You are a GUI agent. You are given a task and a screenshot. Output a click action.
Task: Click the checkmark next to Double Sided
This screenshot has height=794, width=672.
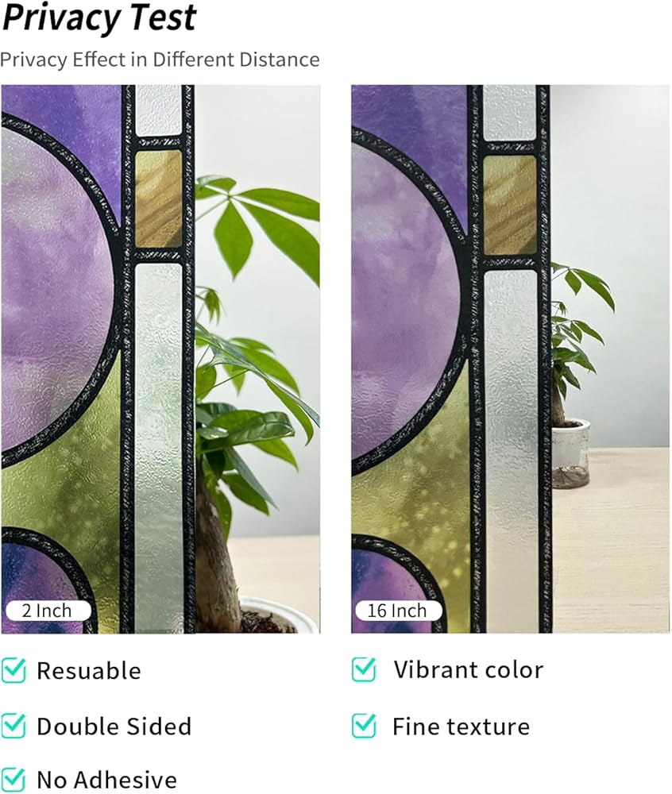tap(14, 727)
